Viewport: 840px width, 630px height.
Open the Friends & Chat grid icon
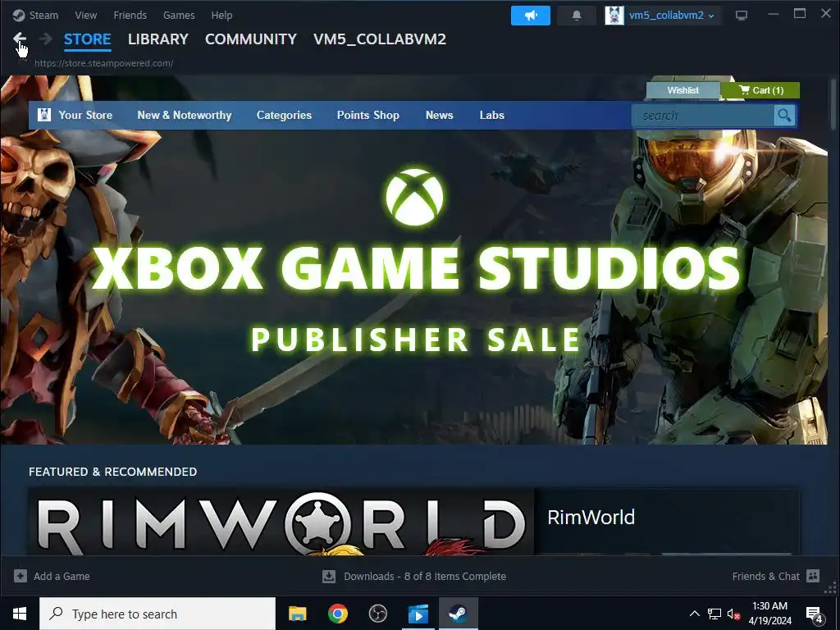coord(813,576)
